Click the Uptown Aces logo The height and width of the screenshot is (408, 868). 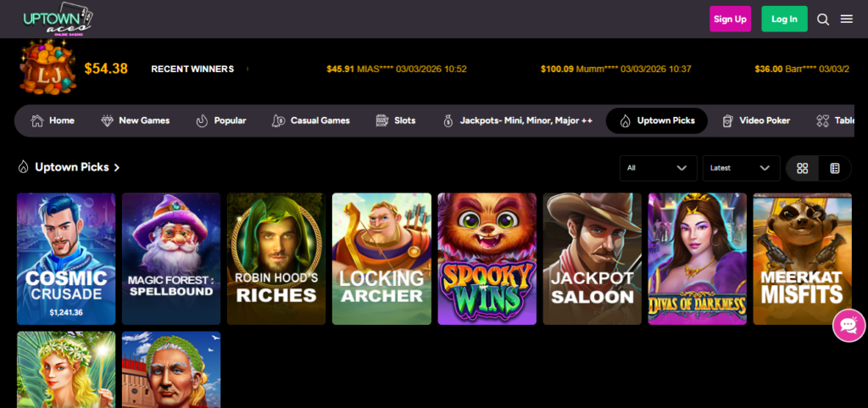click(58, 20)
